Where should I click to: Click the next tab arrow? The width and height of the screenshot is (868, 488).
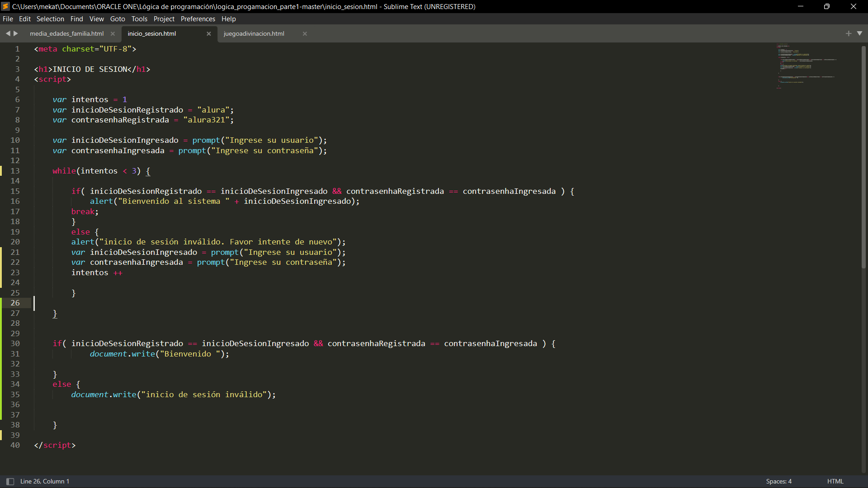pyautogui.click(x=16, y=33)
